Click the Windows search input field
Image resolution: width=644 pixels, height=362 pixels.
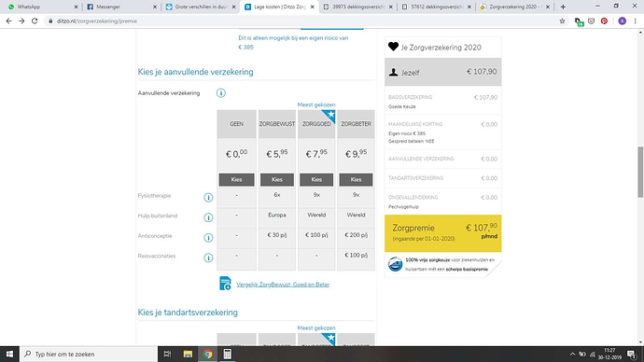coord(89,354)
